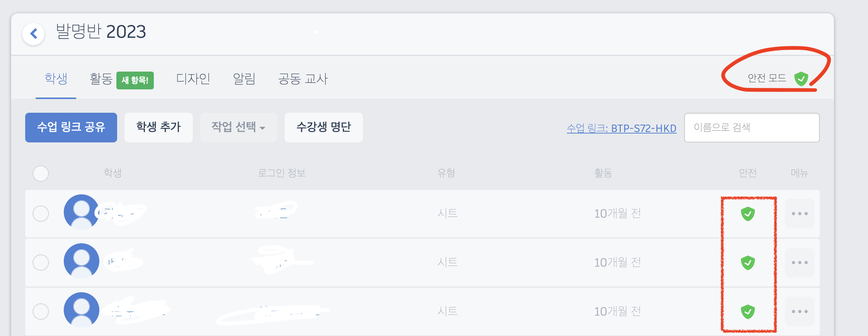Select the second student row checkbox
Image resolution: width=868 pixels, height=336 pixels.
click(41, 263)
